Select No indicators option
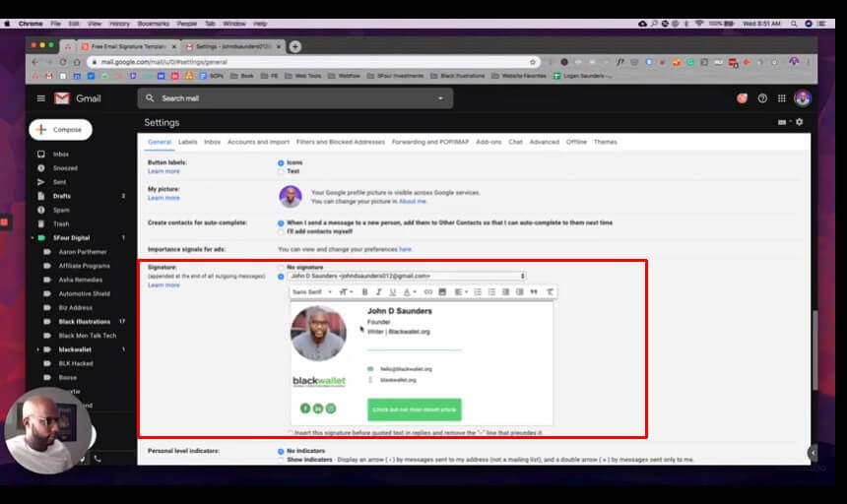Screen dimensions: 847x504 pos(281,451)
